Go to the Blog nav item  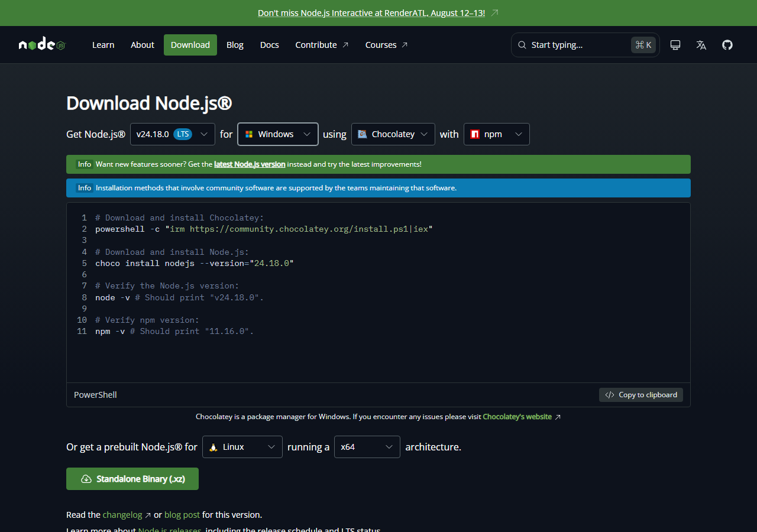click(x=235, y=45)
